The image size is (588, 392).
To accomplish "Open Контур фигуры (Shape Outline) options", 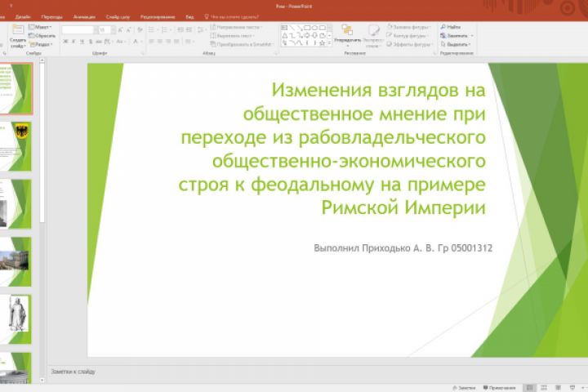I will (408, 36).
